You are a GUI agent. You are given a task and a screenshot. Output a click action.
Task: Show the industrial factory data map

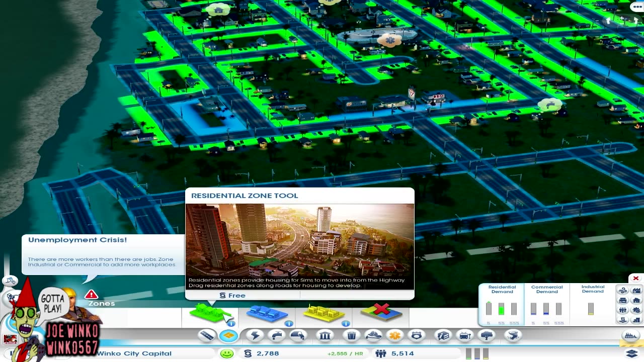tap(636, 291)
